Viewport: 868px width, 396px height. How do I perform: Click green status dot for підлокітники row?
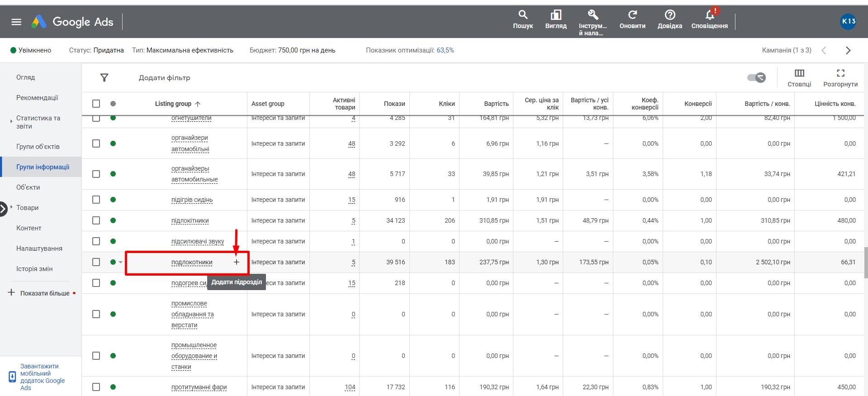[113, 220]
